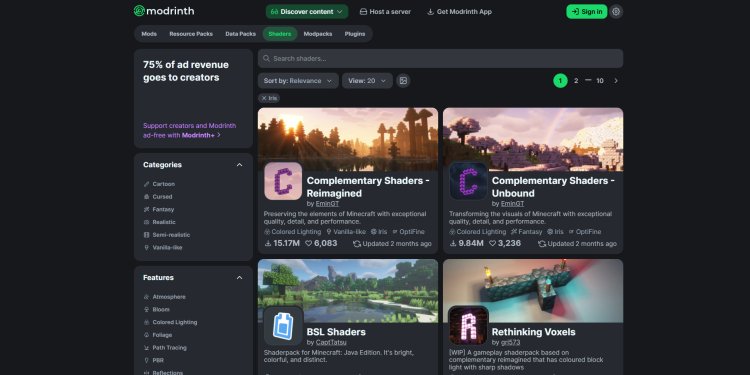Filter by Semi-realistic category

click(166, 235)
